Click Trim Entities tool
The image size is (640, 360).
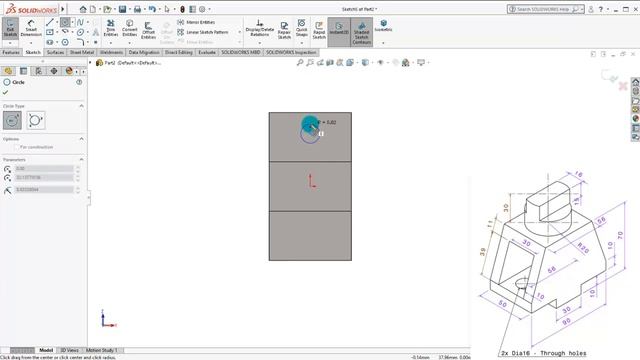pos(111,28)
